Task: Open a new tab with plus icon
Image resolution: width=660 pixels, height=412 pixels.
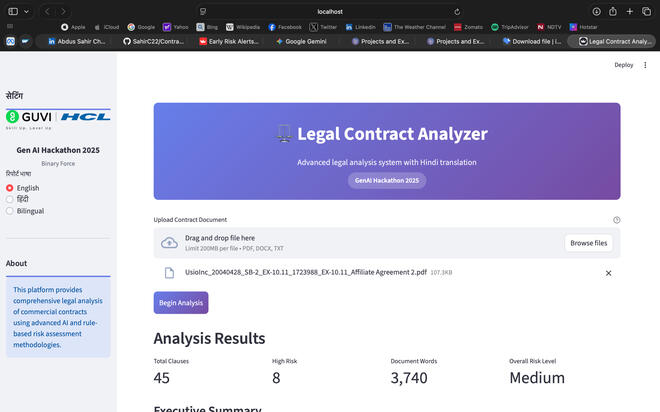Action: click(630, 11)
